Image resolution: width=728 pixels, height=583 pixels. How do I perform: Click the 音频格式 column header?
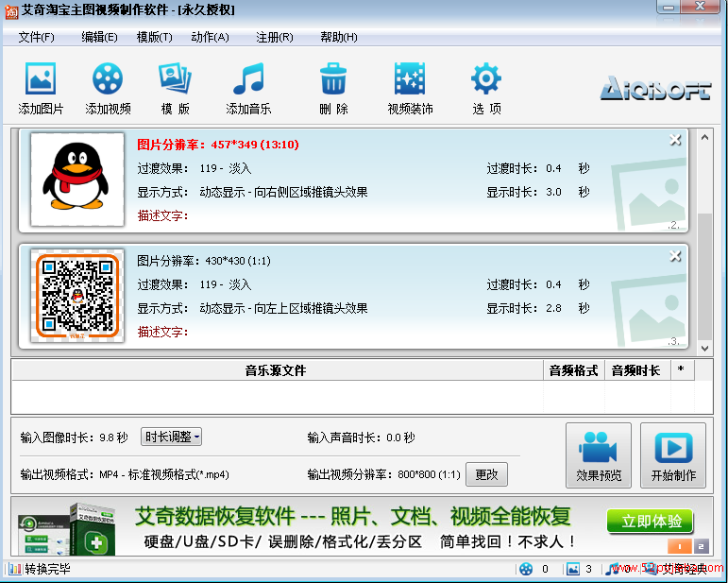click(573, 370)
